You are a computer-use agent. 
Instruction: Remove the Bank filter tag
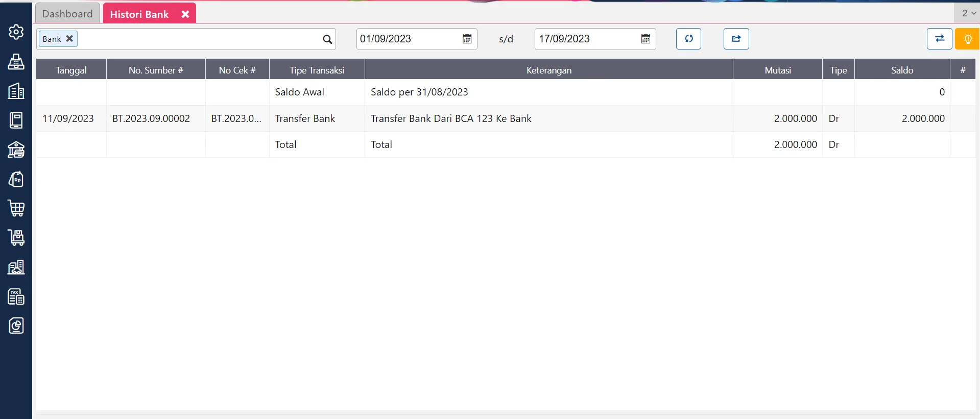tap(70, 39)
